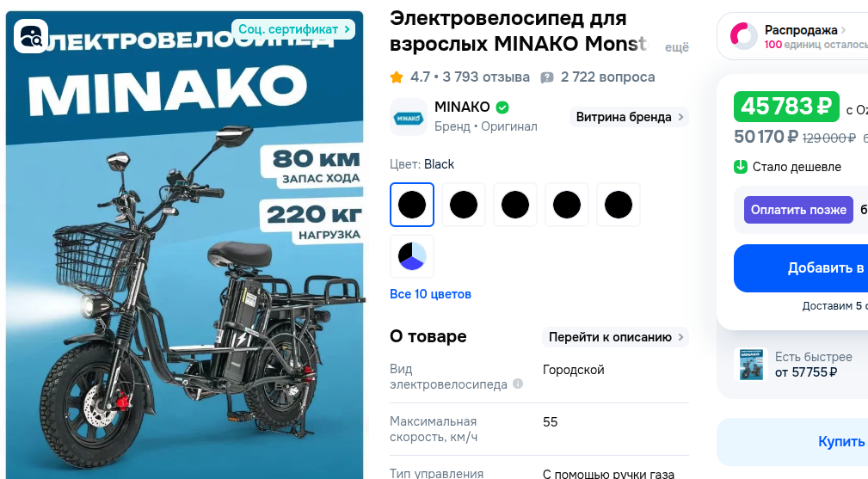868x479 pixels.
Task: Open 3 793 отзыва reviews link
Action: pos(486,77)
